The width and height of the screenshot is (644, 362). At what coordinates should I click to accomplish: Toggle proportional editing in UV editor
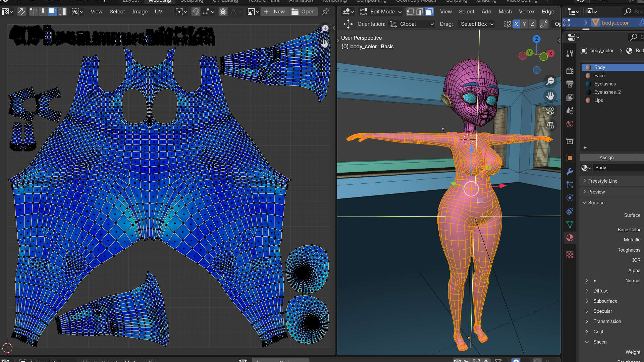223,12
